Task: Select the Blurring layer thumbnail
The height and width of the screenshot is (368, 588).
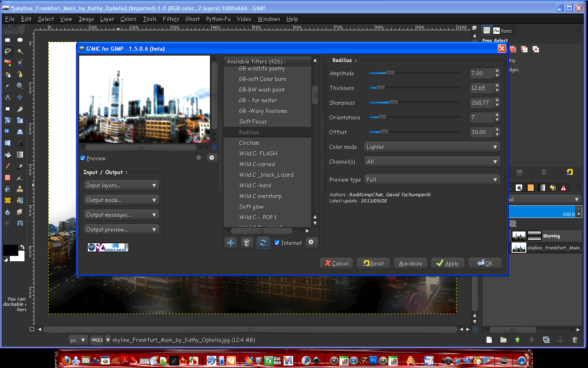Action: pos(519,236)
